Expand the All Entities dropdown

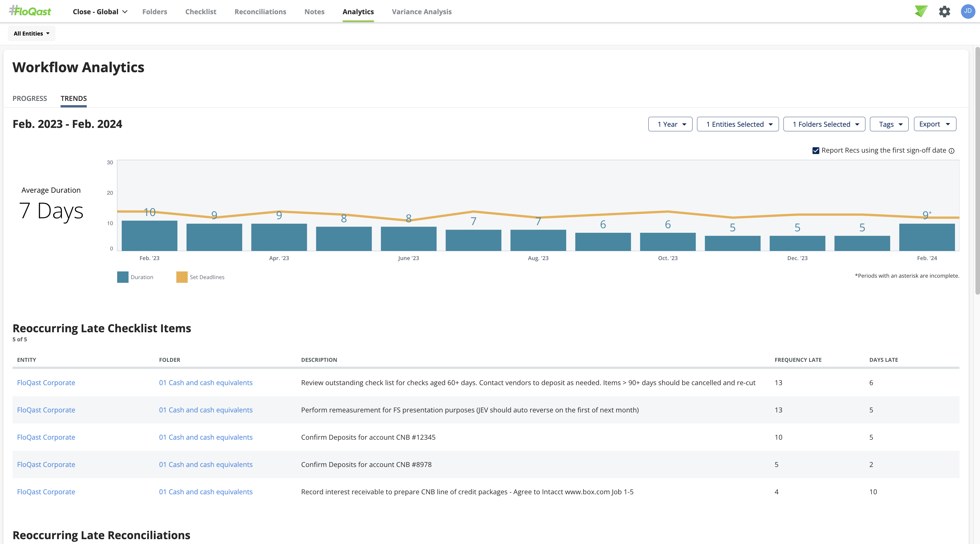tap(32, 34)
